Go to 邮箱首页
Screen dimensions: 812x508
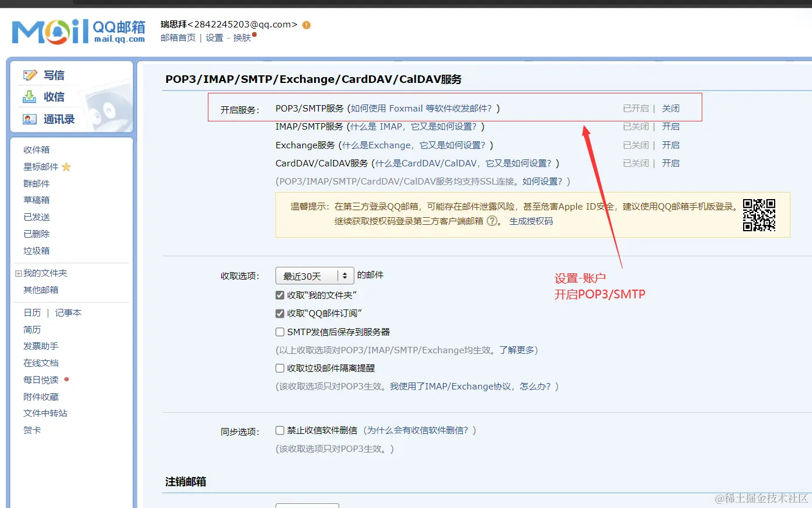(177, 37)
